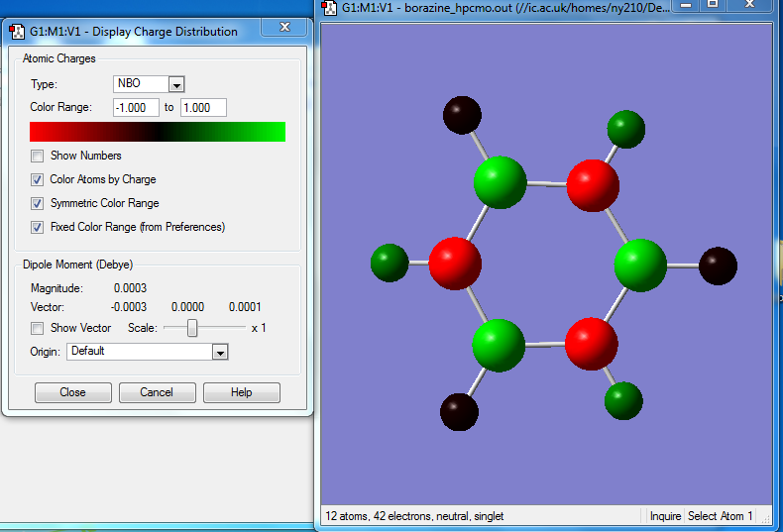Viewport: 783px width, 532px height.
Task: Toggle Symmetric Color Range checkbox
Action: (37, 203)
